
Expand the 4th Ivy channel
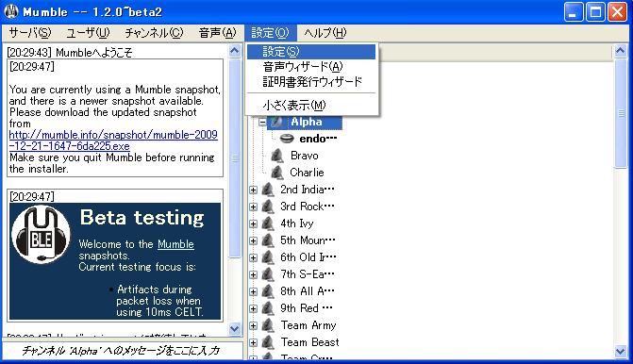coord(253,223)
